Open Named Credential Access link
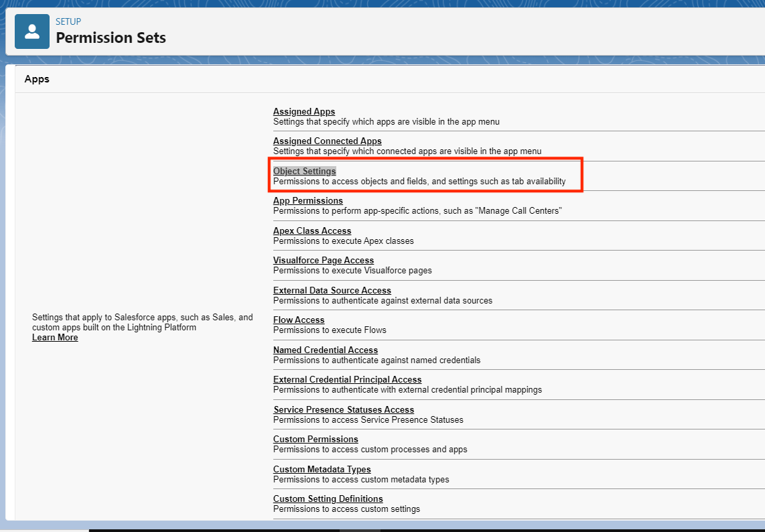This screenshot has width=765, height=532. click(x=326, y=350)
